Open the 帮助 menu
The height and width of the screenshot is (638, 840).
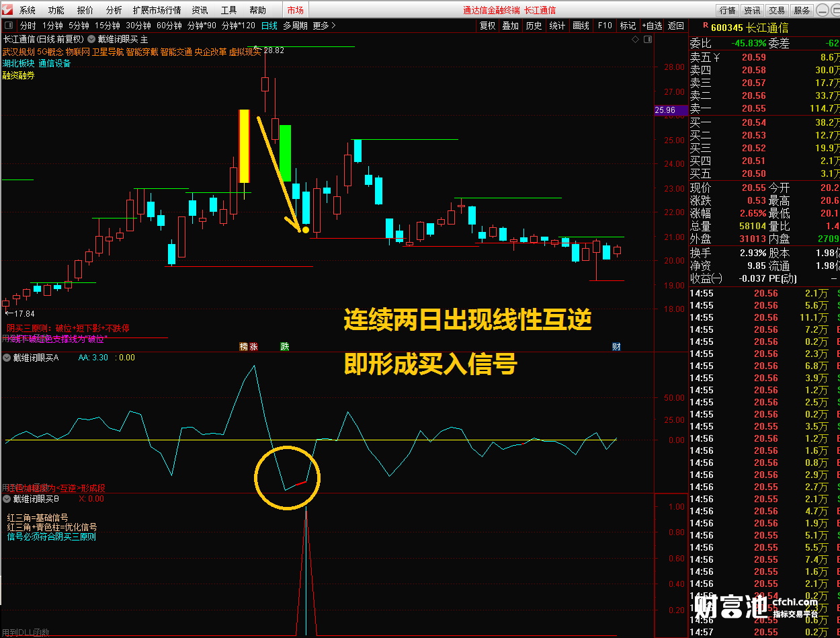[258, 10]
